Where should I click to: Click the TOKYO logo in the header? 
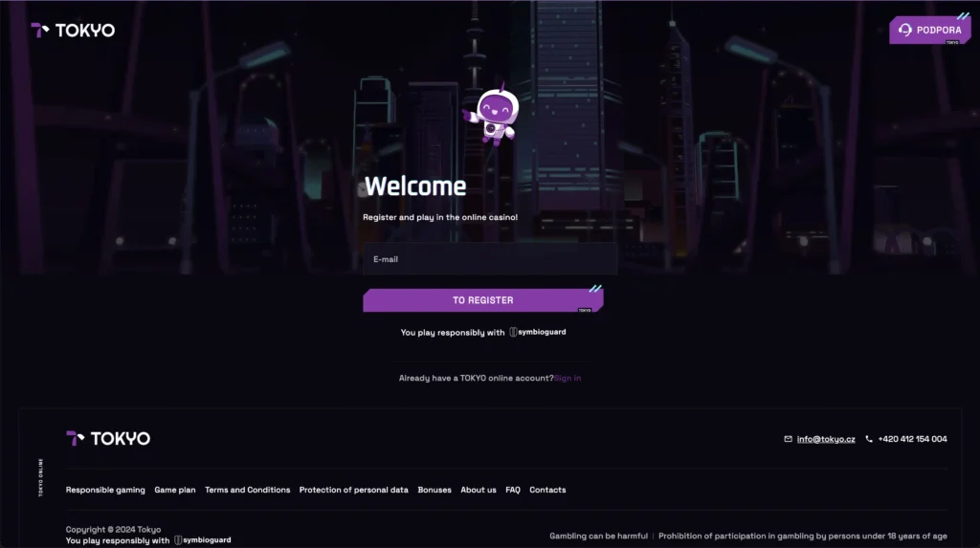73,30
